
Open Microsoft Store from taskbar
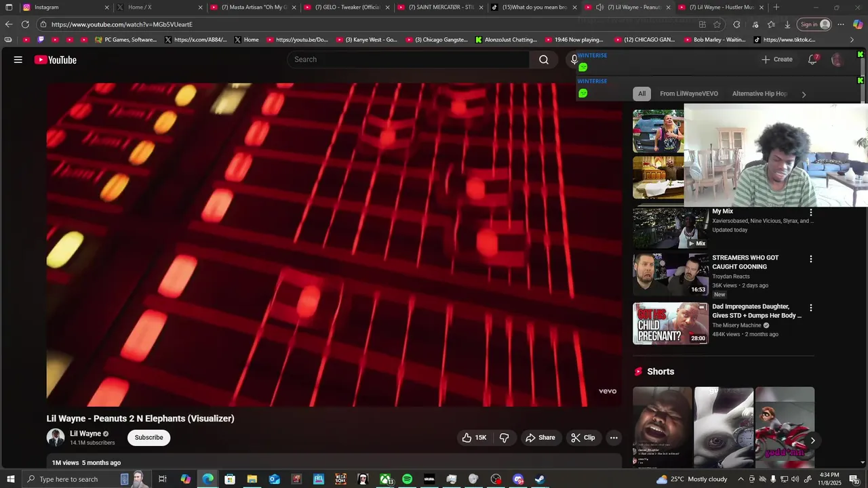pos(230,479)
